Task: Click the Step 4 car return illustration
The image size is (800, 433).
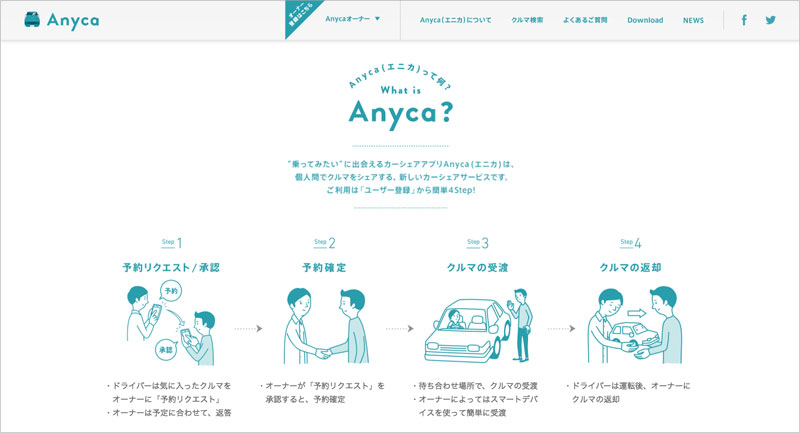Action: click(x=633, y=325)
